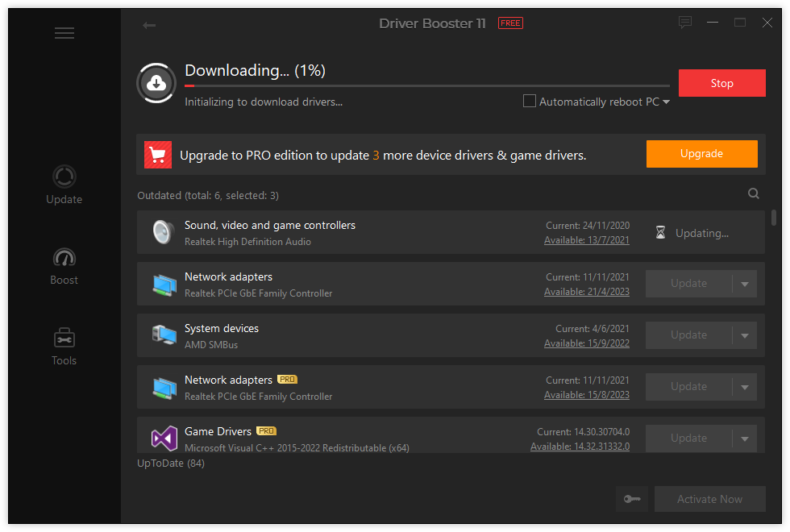Switch to the Update section in sidebar
790x532 pixels.
tap(64, 185)
